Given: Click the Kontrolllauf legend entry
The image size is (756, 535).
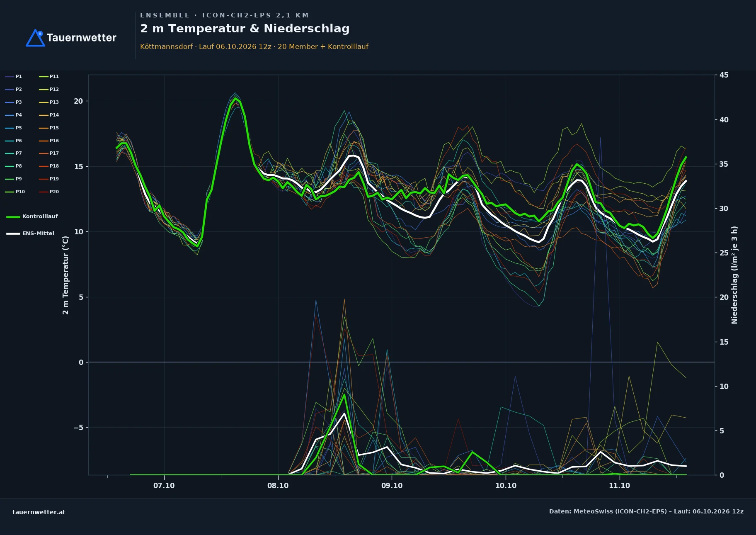Looking at the screenshot, I should pyautogui.click(x=32, y=216).
